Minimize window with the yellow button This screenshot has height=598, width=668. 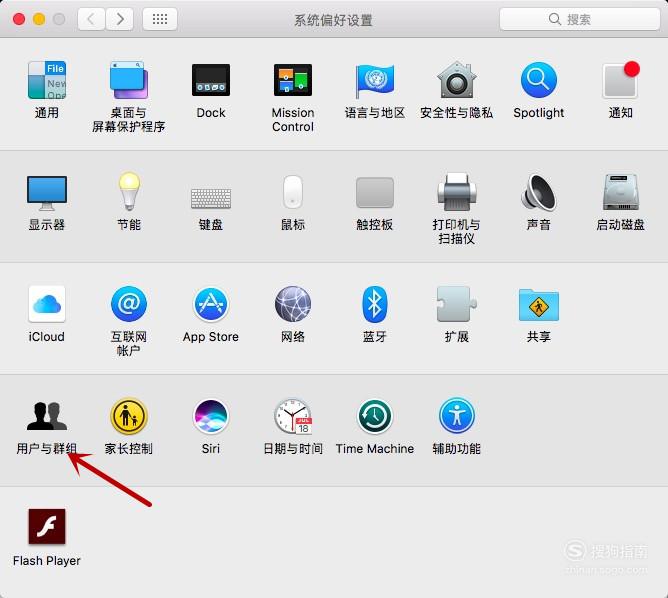pyautogui.click(x=39, y=19)
